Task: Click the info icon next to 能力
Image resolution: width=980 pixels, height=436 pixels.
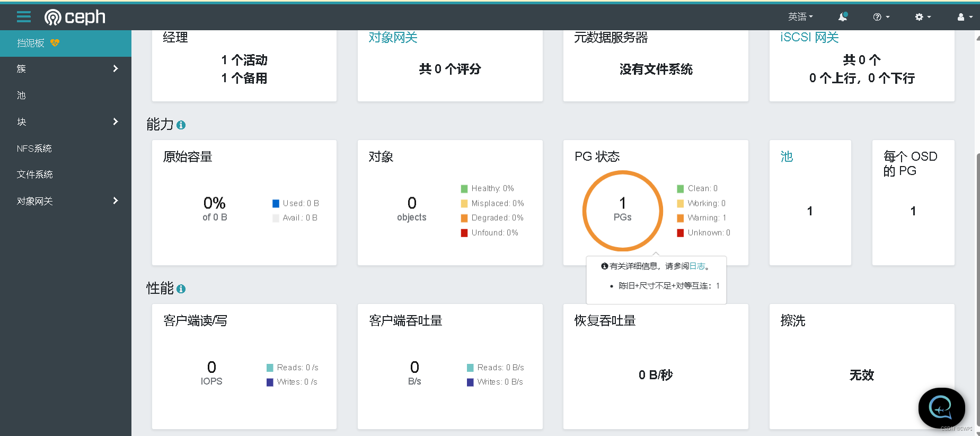Action: (x=181, y=125)
